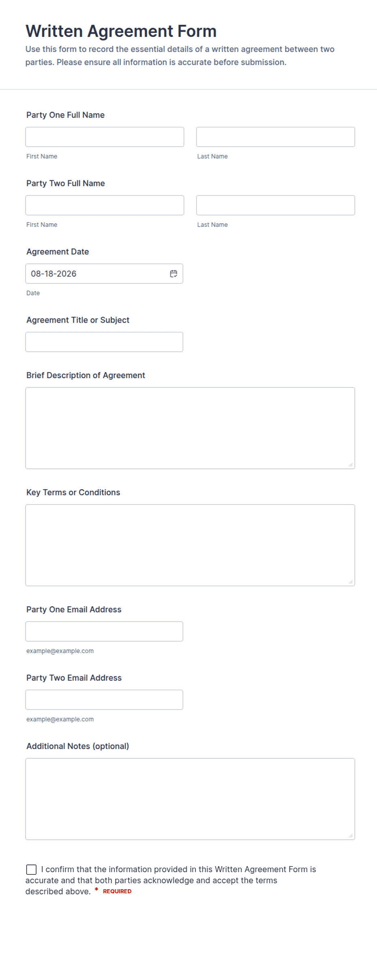This screenshot has width=377, height=980.
Task: Click the Written Agreement Form heading
Action: point(121,31)
